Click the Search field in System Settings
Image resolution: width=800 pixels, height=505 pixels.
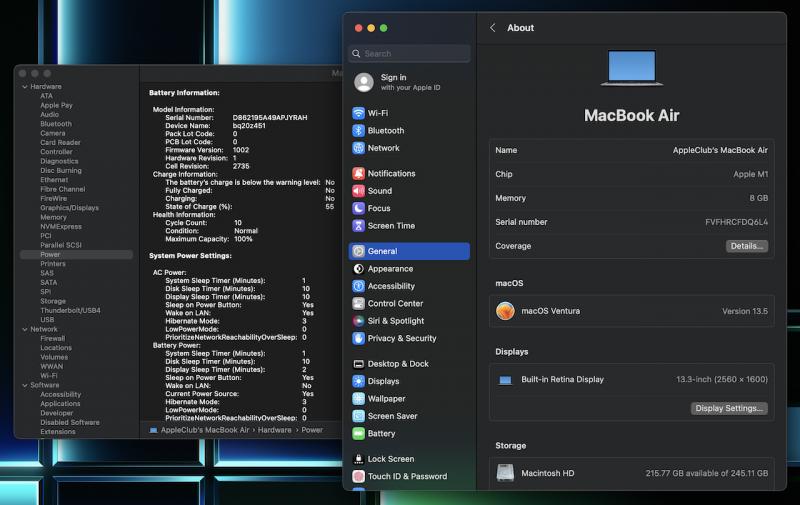410,54
